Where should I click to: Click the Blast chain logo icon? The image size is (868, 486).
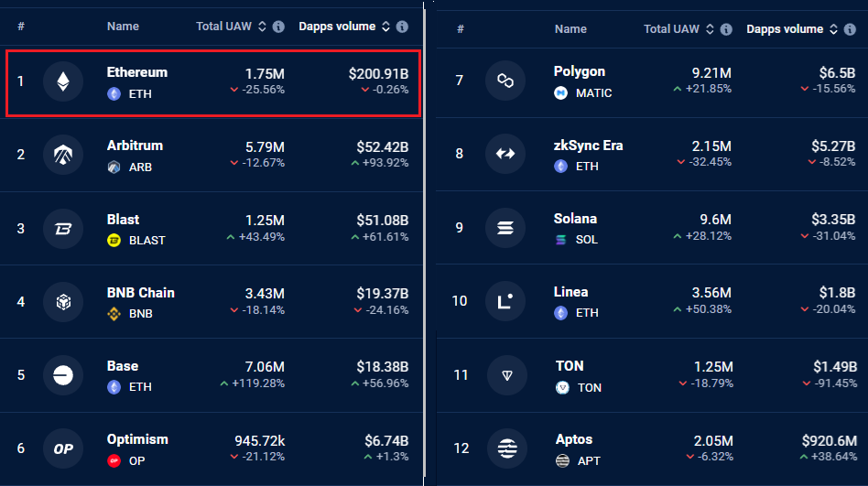tap(63, 228)
